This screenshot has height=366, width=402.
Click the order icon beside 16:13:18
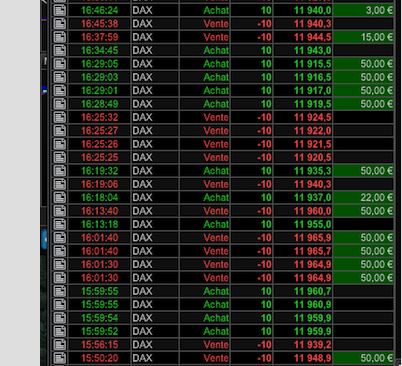(60, 224)
